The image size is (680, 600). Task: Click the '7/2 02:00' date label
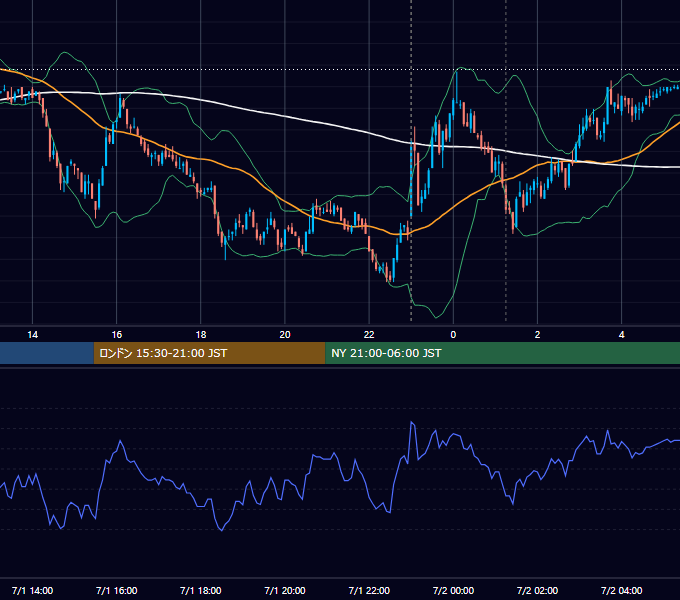point(537,590)
